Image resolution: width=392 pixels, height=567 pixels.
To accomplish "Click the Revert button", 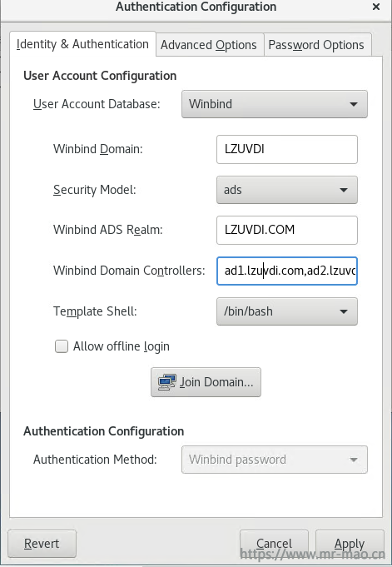I will coord(42,544).
